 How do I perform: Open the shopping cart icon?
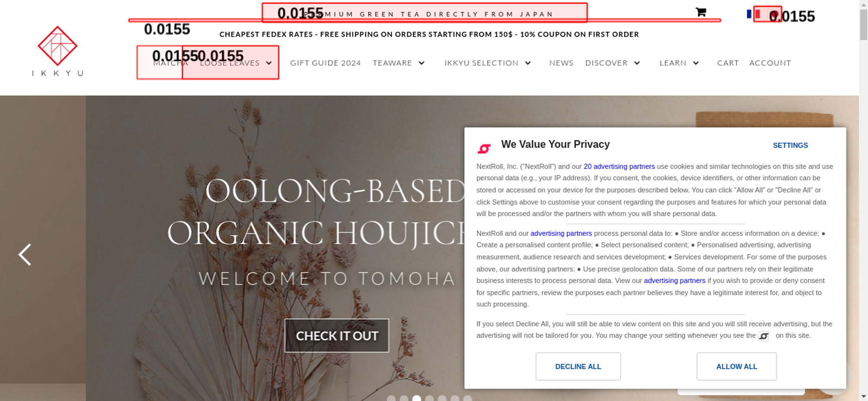(x=700, y=12)
